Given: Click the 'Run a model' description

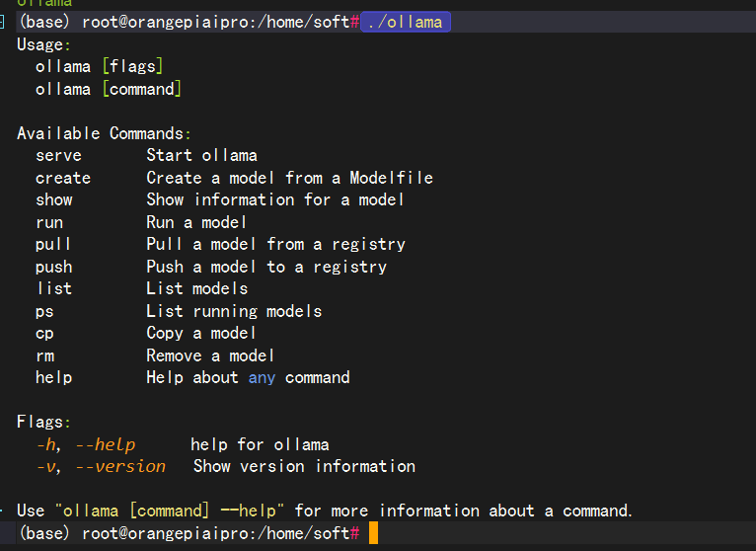Looking at the screenshot, I should point(196,222).
